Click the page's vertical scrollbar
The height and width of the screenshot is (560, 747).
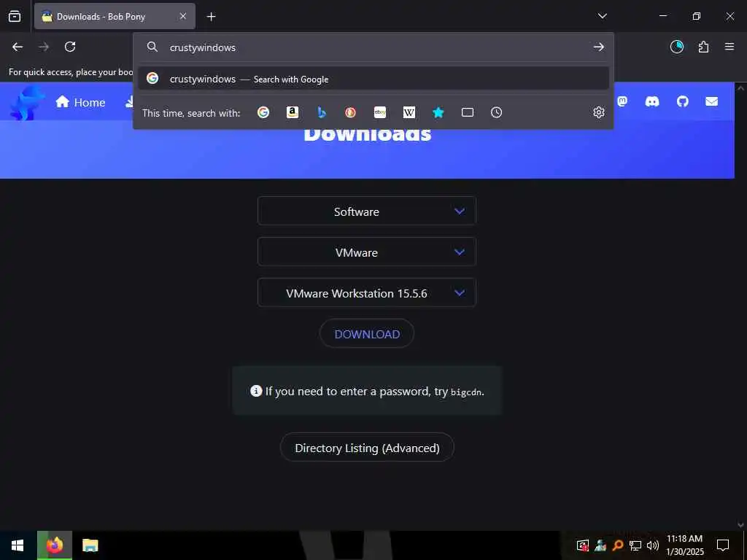click(740, 305)
